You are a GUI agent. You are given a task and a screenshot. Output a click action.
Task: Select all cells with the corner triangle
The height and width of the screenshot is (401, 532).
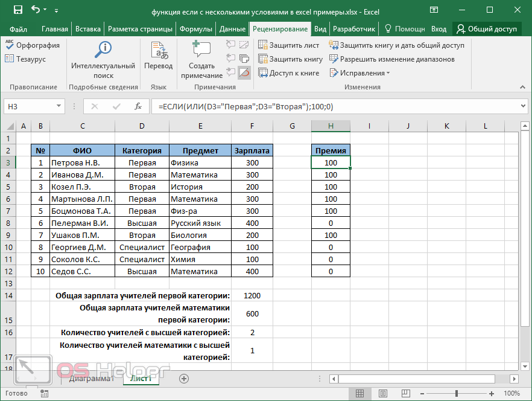click(10, 126)
